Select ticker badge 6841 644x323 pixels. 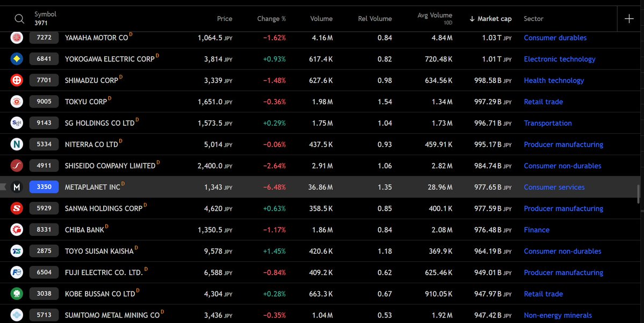(x=44, y=59)
